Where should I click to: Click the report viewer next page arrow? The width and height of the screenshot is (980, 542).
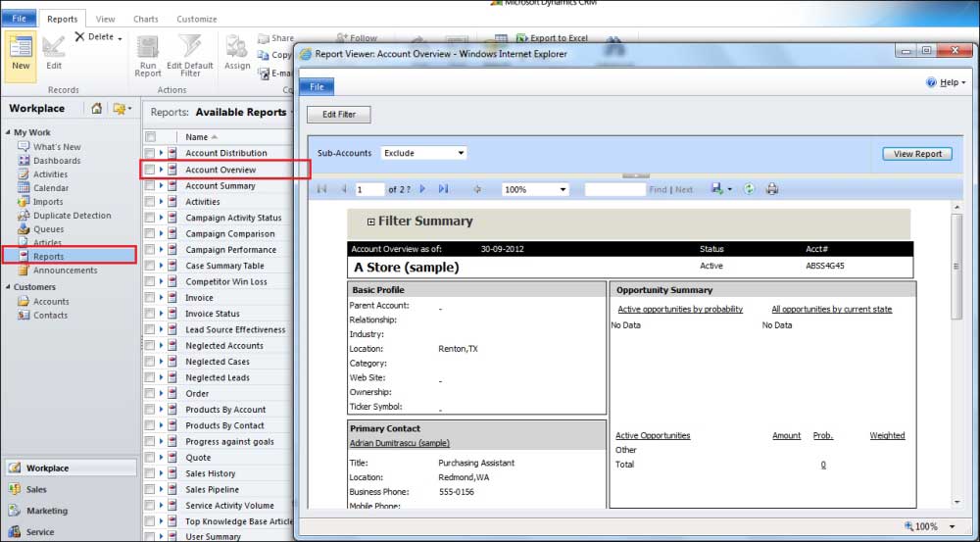(422, 189)
